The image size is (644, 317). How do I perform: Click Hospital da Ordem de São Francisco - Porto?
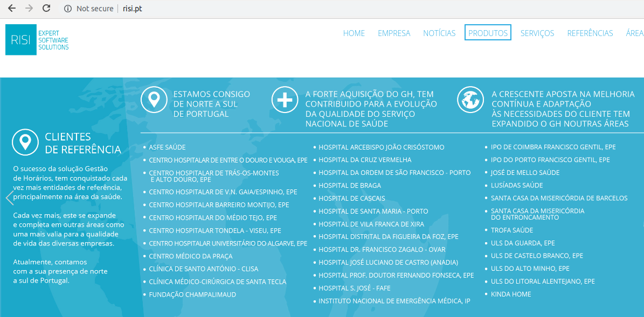pos(394,173)
